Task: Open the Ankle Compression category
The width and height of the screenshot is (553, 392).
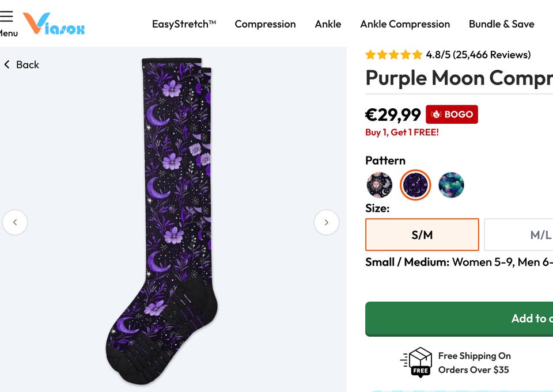Action: pos(405,24)
